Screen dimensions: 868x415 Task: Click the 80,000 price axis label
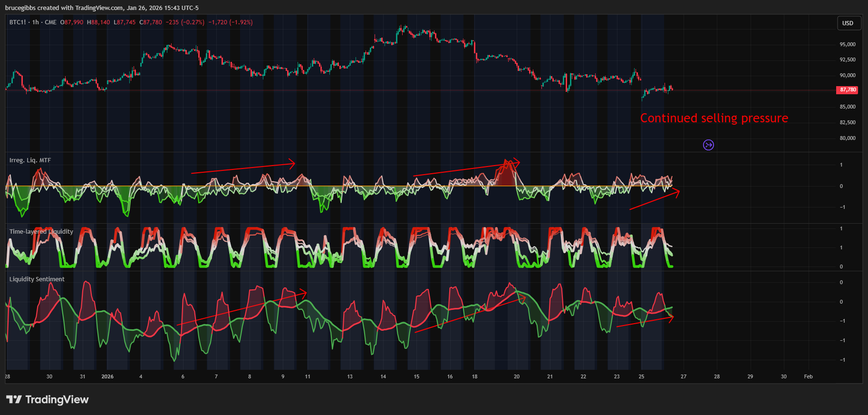tap(847, 138)
